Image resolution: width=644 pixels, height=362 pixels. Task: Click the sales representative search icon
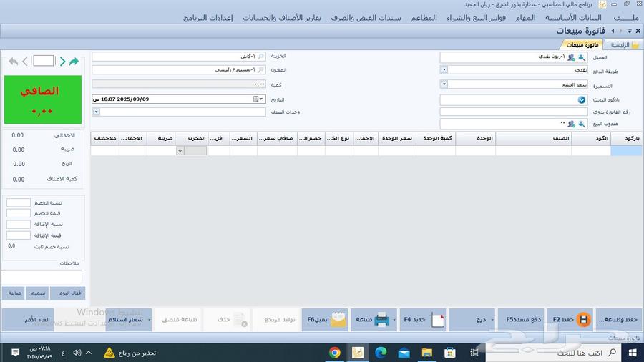tap(582, 124)
